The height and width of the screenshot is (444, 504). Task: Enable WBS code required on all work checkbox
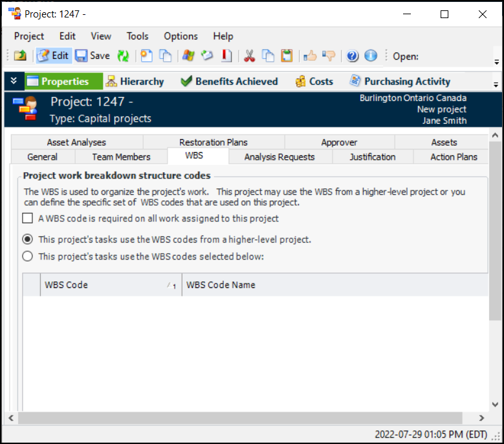coord(28,218)
